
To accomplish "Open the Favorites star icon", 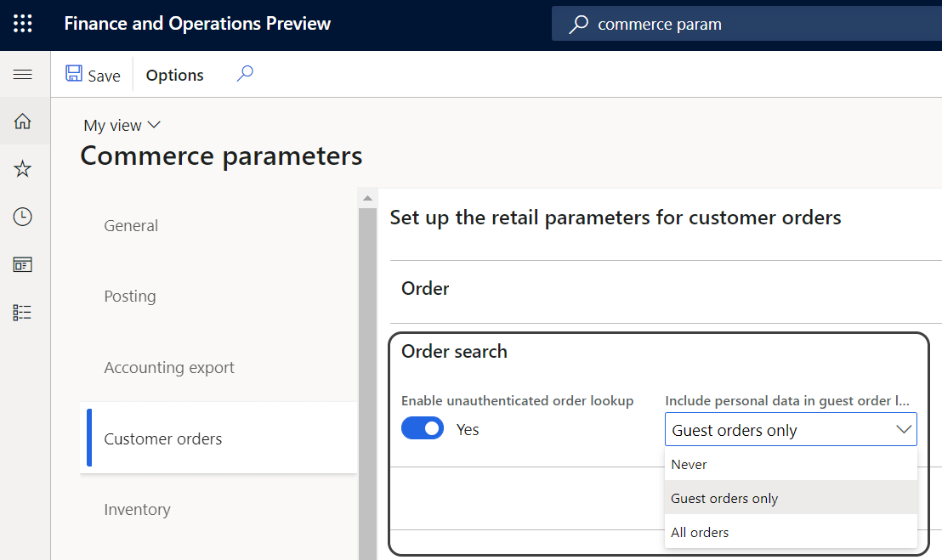I will pyautogui.click(x=25, y=168).
